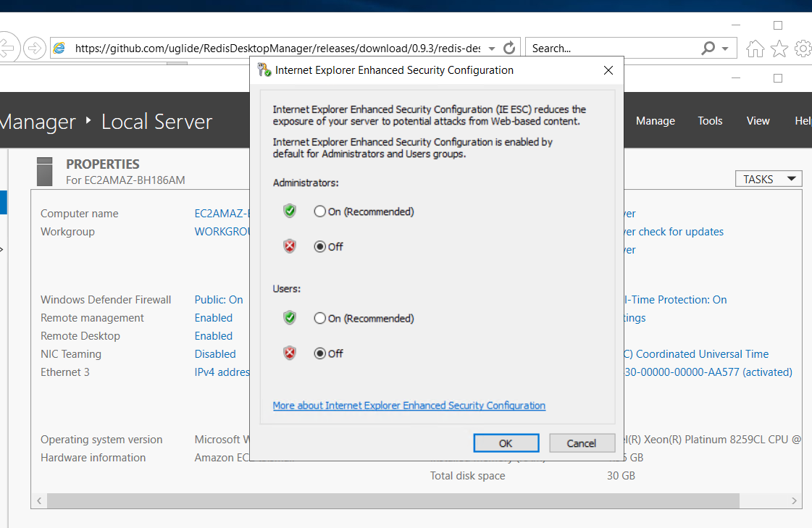Image resolution: width=812 pixels, height=528 pixels.
Task: Select On (Recommended) for Administrators
Action: (320, 211)
